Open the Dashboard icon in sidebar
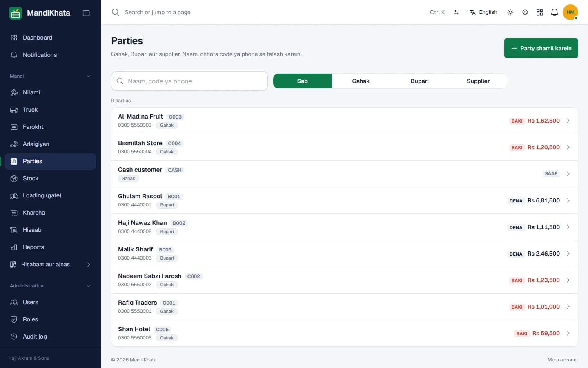 (14, 38)
